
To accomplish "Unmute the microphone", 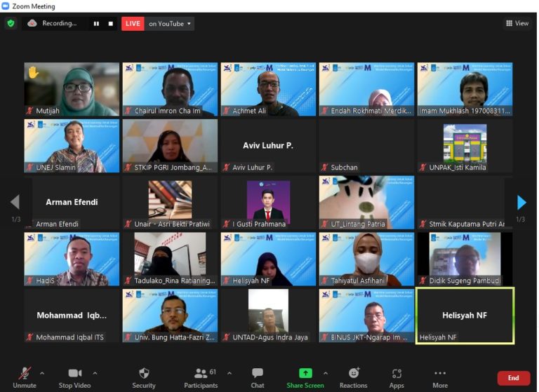I will tap(25, 377).
